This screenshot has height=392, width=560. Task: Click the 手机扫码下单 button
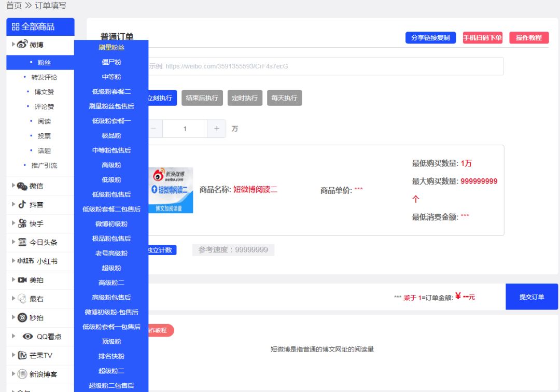(x=483, y=37)
